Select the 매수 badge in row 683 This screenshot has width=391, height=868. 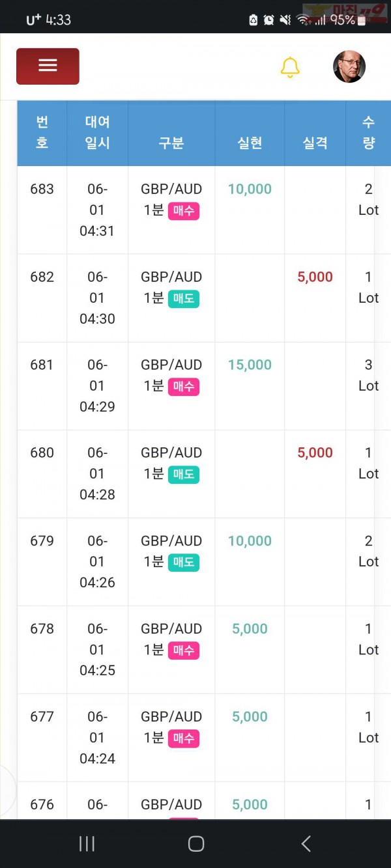(184, 211)
